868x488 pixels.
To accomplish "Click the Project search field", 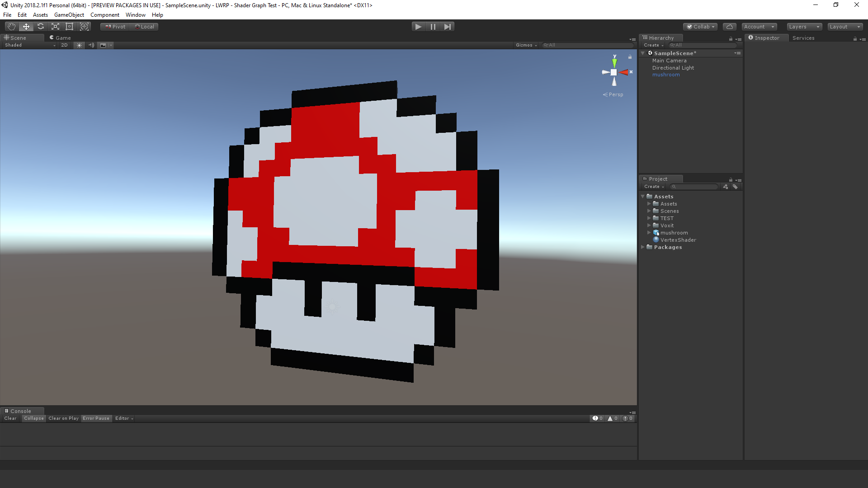I will pos(693,187).
